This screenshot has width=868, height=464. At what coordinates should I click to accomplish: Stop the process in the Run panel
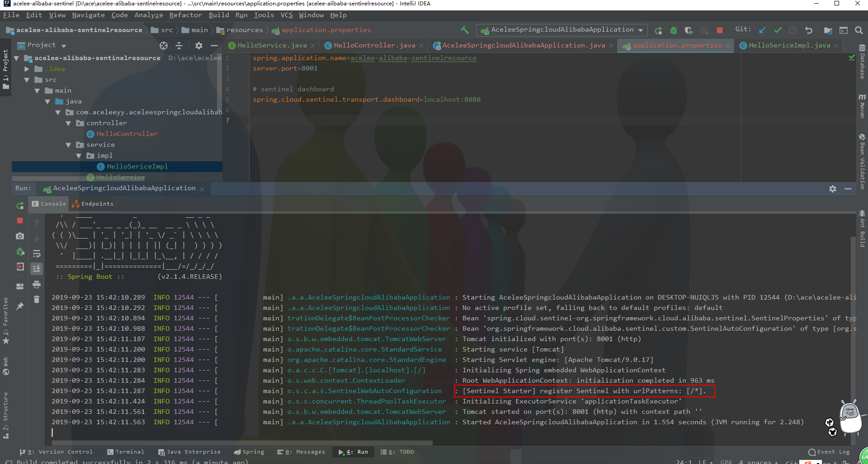[20, 220]
